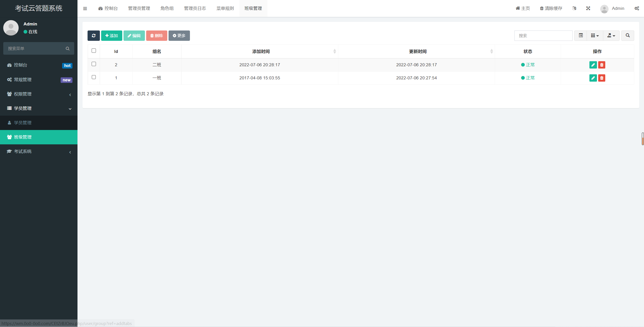Click the fullscreen icon in top bar
The height and width of the screenshot is (327, 644).
pos(588,8)
